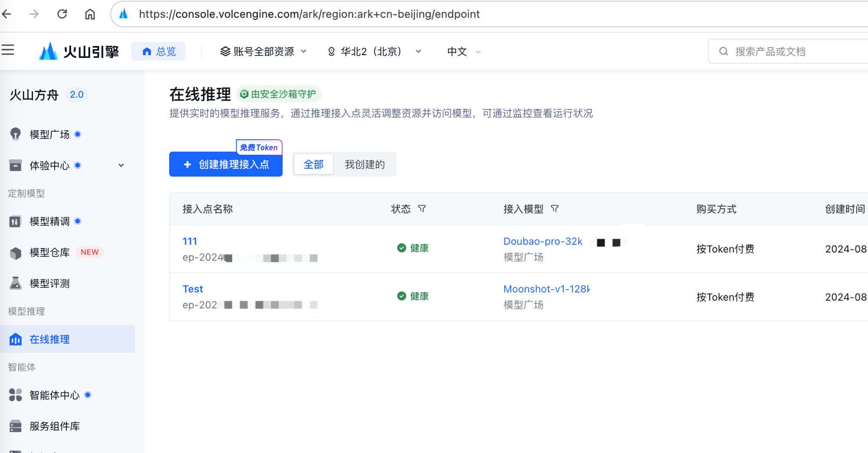Screen dimensions: 868x453
Task: Expand the 体验中心 chevron
Action: (122, 165)
